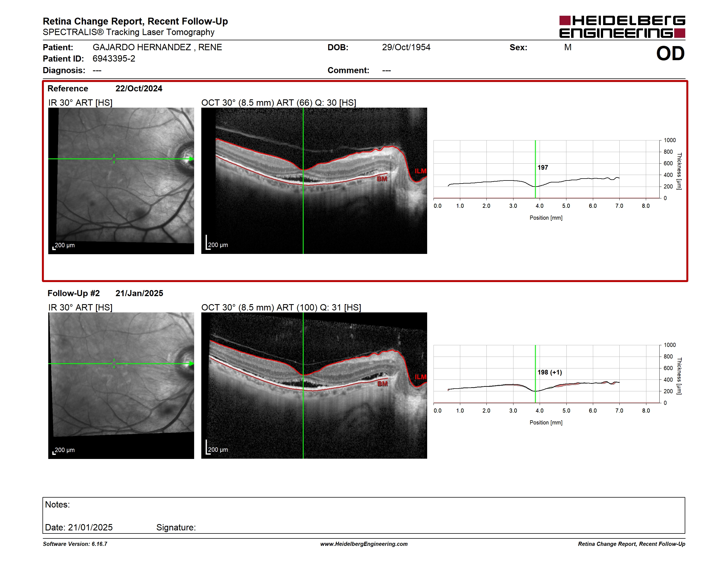Click the DOB value "29/Oct/1954"
Screen dimensions: 728x563
406,47
